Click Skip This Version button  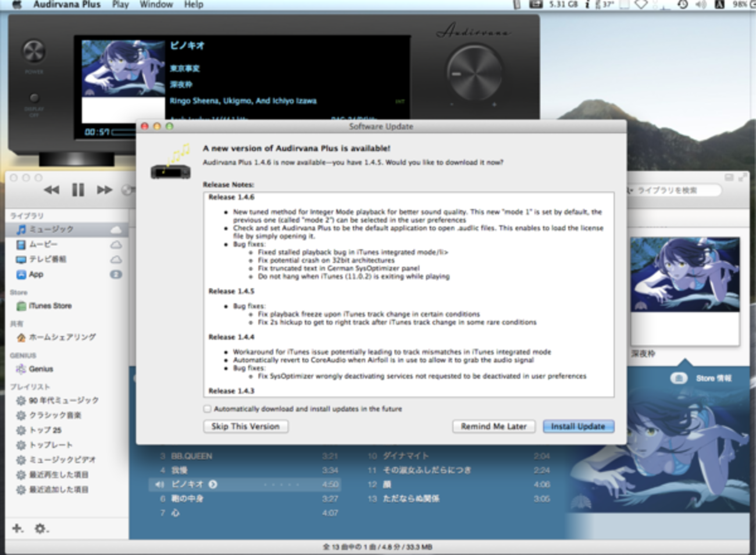coord(245,426)
